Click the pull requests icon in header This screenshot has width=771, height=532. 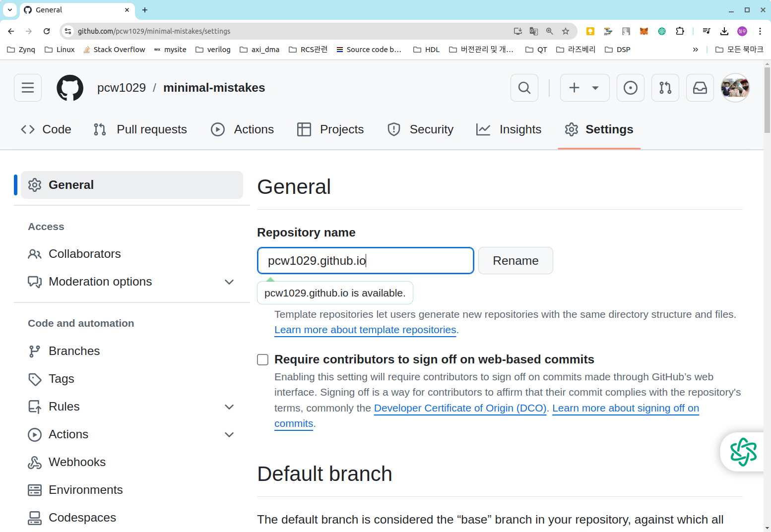[665, 88]
